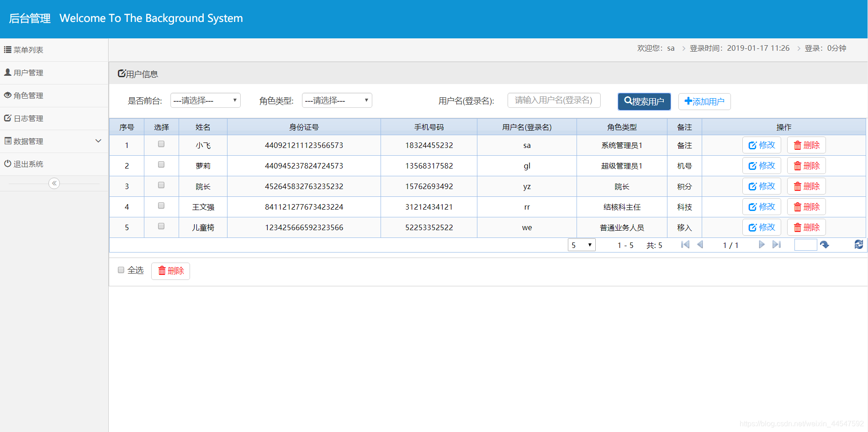Image resolution: width=868 pixels, height=432 pixels.
Task: Click the edit icon beside 用户信息 heading
Action: (x=122, y=73)
